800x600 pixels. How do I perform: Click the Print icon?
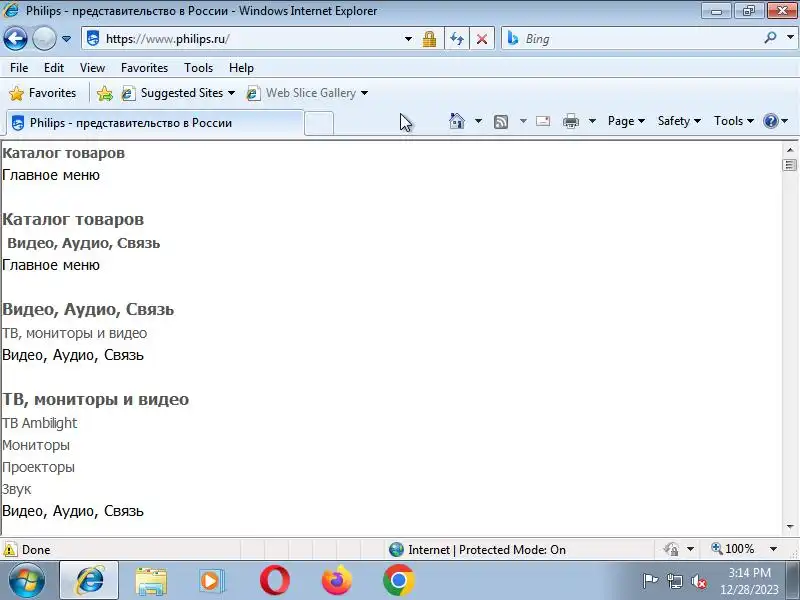(571, 121)
